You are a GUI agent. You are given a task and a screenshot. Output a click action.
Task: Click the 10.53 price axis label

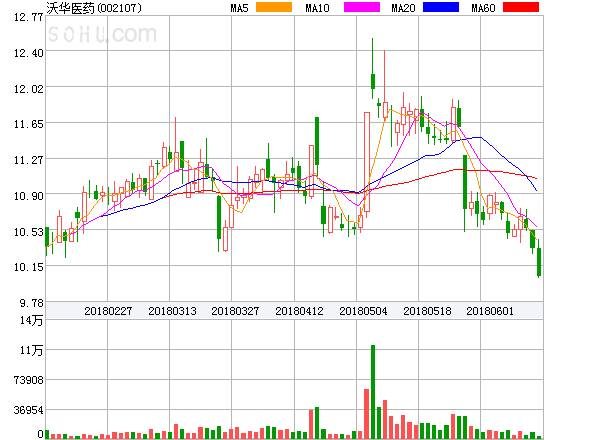29,232
